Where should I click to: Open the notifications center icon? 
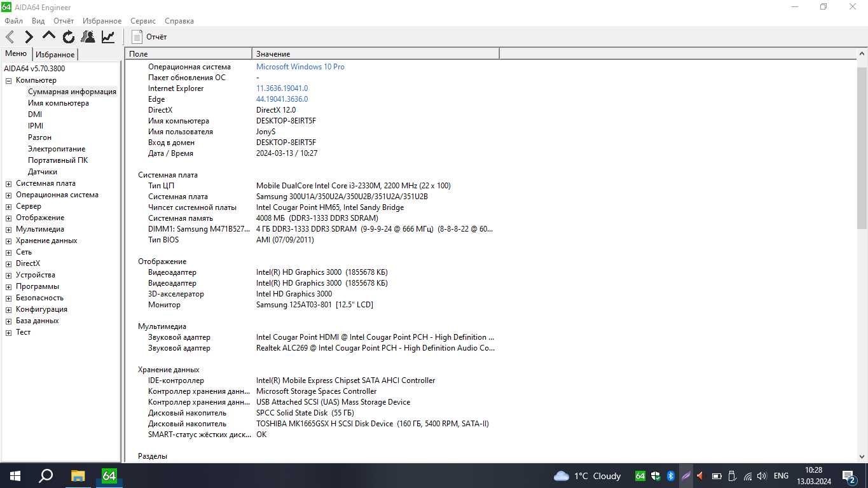tap(848, 476)
